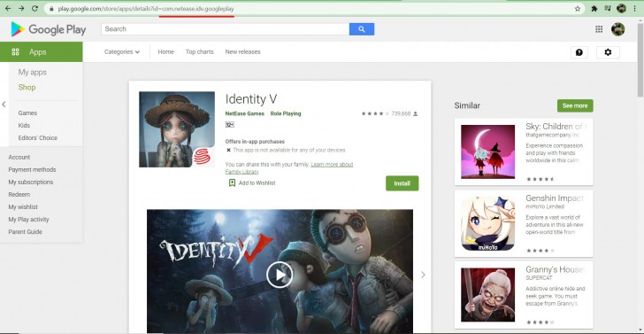Image resolution: width=644 pixels, height=334 pixels.
Task: Go to Home tab
Action: [x=166, y=51]
